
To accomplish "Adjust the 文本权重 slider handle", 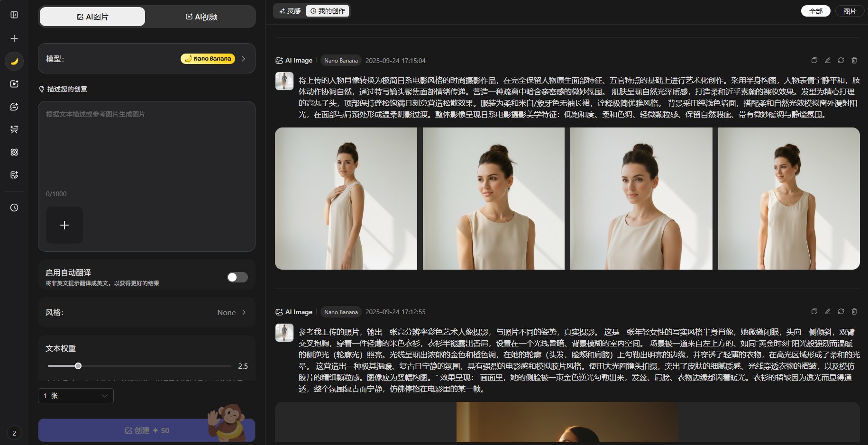I will point(78,366).
